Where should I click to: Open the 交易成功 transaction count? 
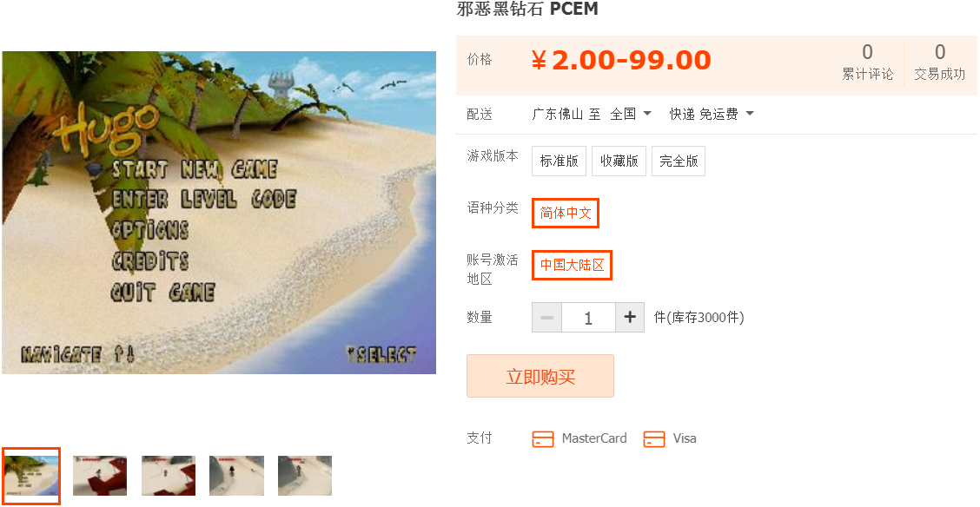[939, 62]
